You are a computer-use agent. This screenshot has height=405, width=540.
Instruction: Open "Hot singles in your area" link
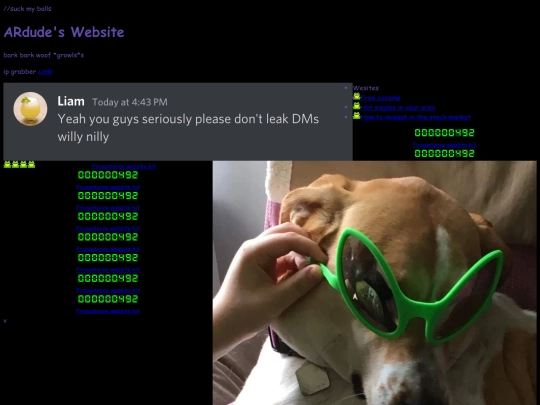coord(398,107)
